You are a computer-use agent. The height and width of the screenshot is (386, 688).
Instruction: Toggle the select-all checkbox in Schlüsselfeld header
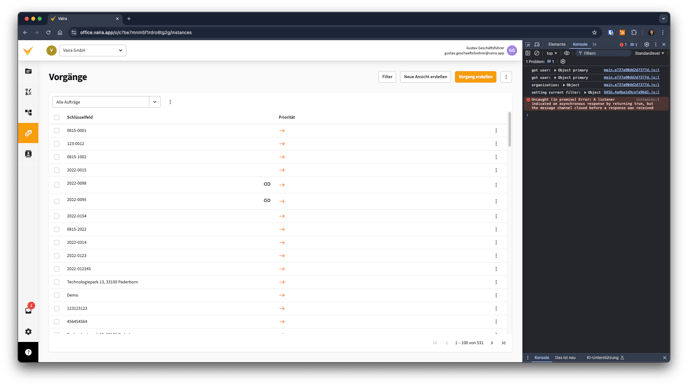click(57, 117)
